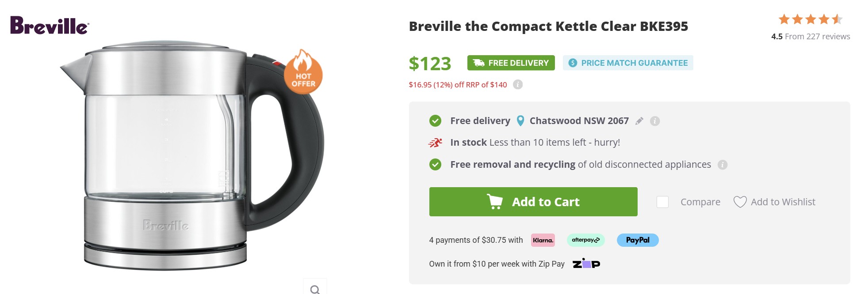Click the RRP info icon
This screenshot has width=868, height=294.
click(x=518, y=84)
